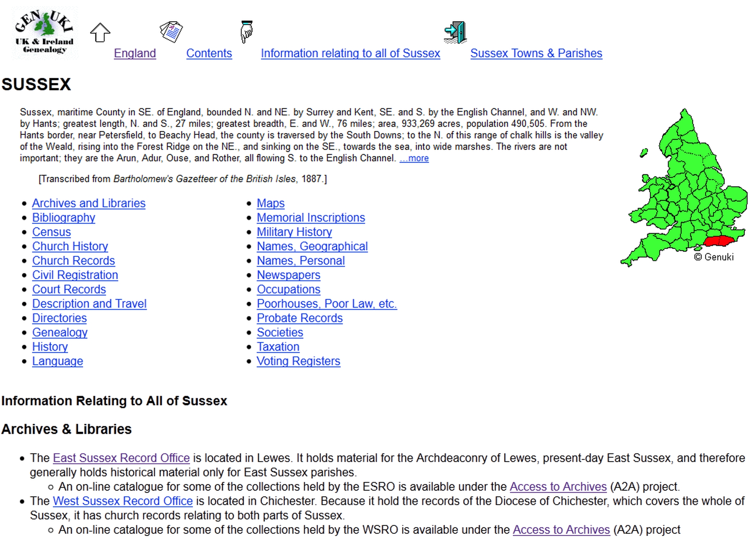Viewport: 756px width, 545px height.
Task: Open the Bibliography link
Action: pyautogui.click(x=63, y=218)
